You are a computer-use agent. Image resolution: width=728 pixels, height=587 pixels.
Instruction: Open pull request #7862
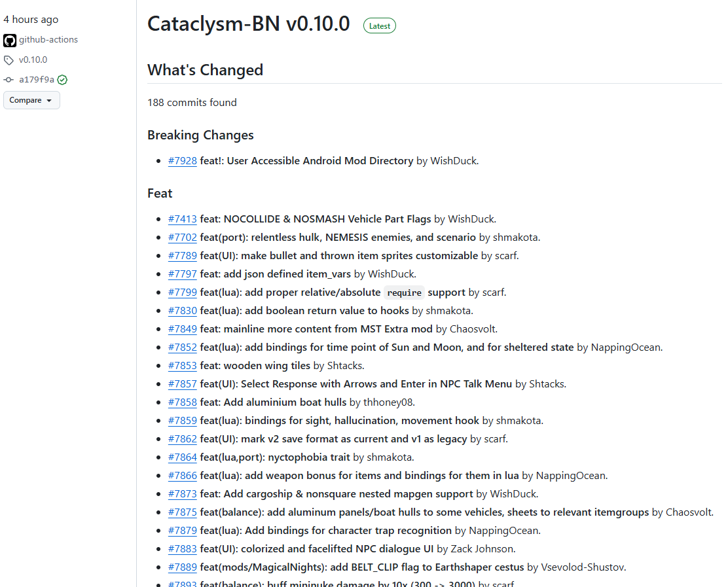pyautogui.click(x=183, y=439)
